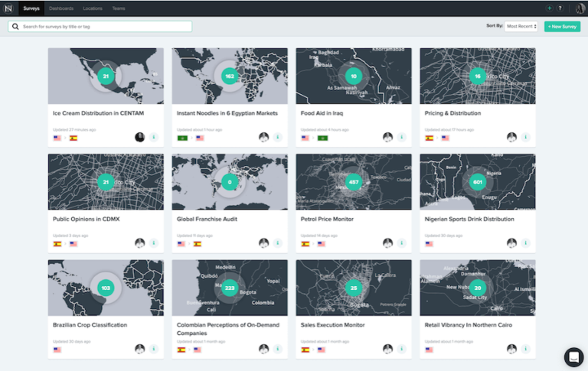Click info icon on Brazilian Crop Classification card
This screenshot has height=371, width=588.
tap(153, 349)
